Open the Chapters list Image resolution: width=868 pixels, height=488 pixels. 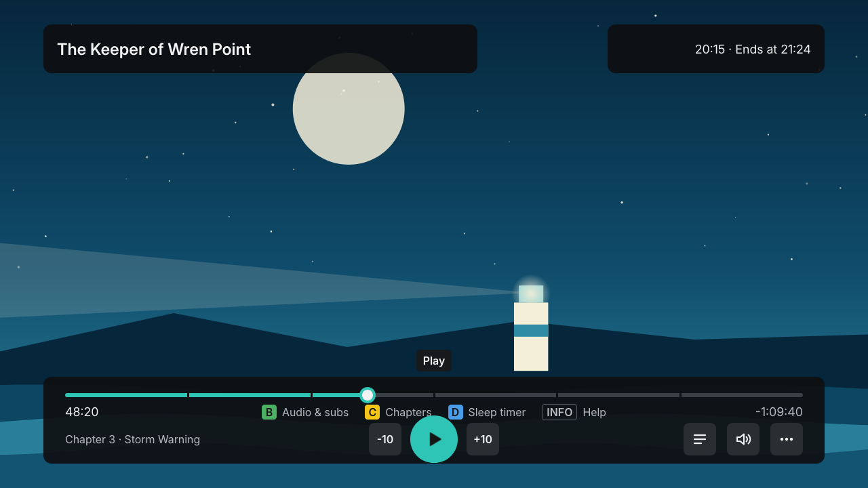(408, 412)
